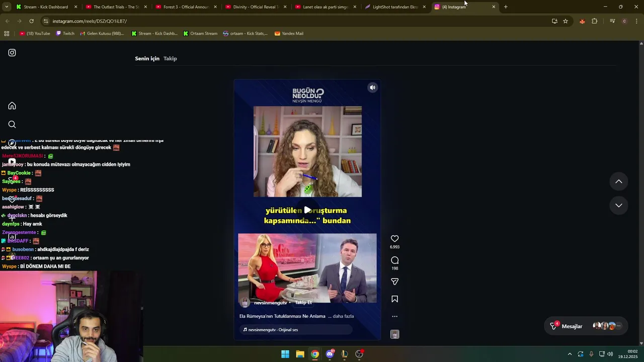
Task: Open the volume control in system tray
Action: coord(610,354)
